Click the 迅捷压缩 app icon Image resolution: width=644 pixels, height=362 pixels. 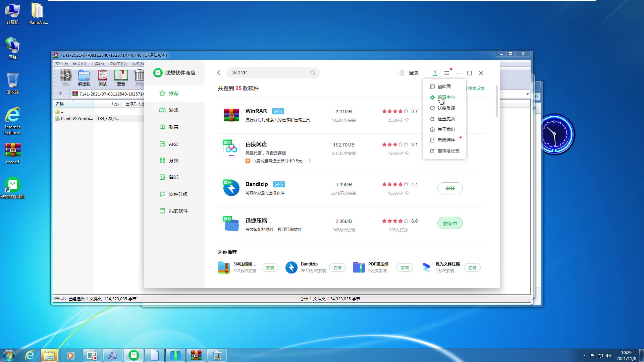pyautogui.click(x=231, y=225)
